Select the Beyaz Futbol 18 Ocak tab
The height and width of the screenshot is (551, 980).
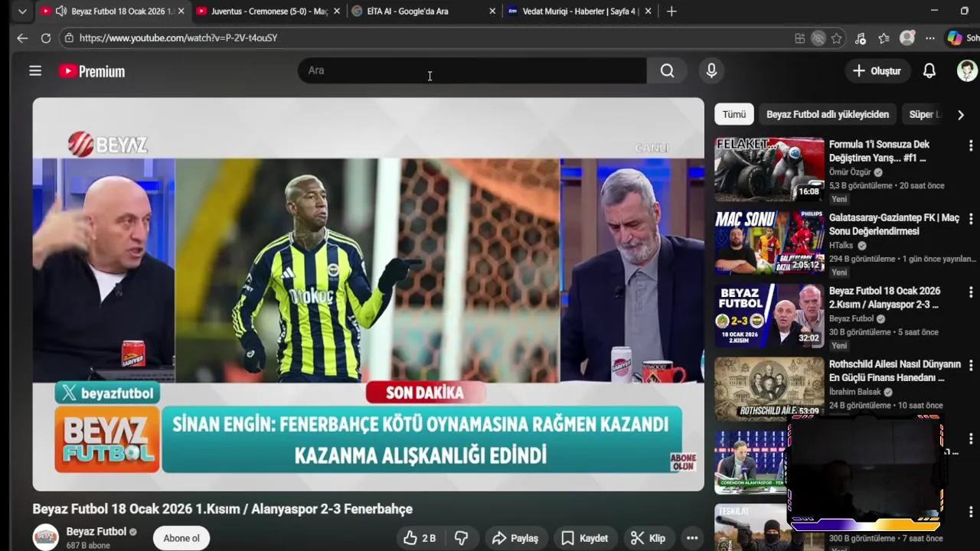click(113, 11)
